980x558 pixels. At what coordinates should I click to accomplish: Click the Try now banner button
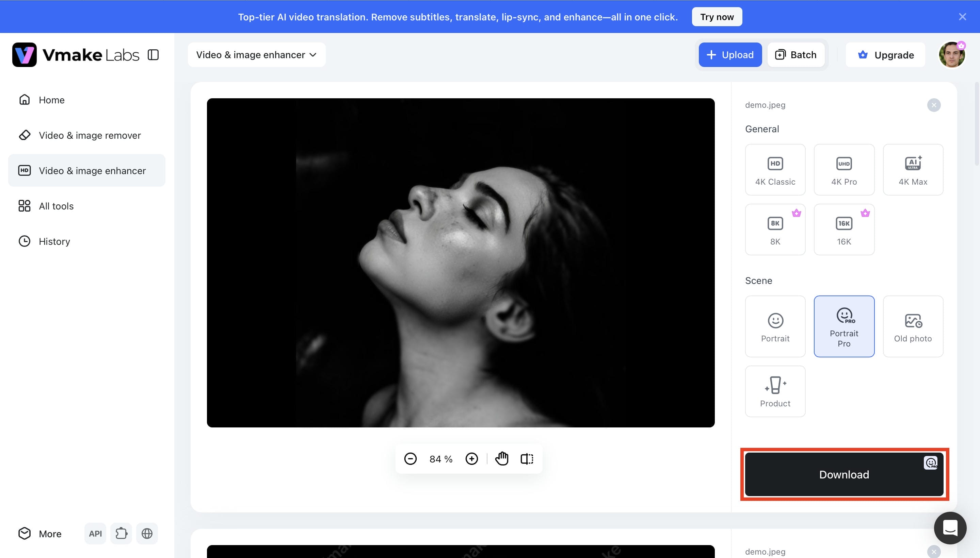(x=717, y=17)
